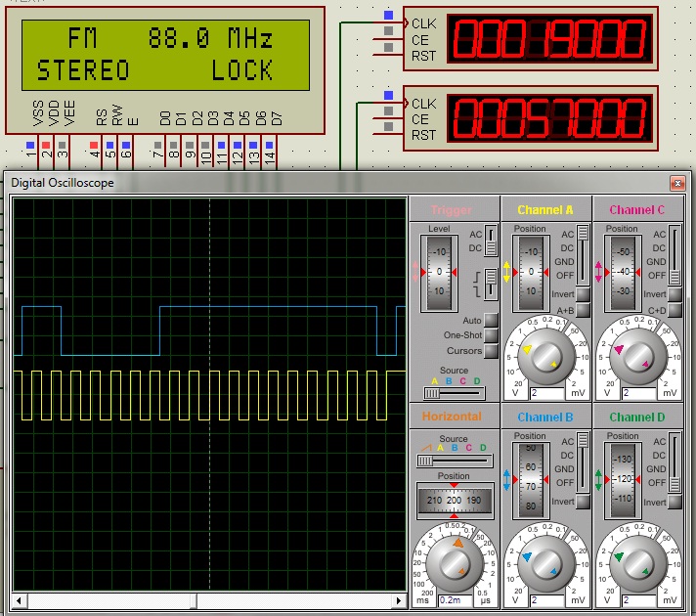Image resolution: width=696 pixels, height=616 pixels.
Task: Click LCD pin 2 VDD red indicator
Action: click(x=46, y=146)
